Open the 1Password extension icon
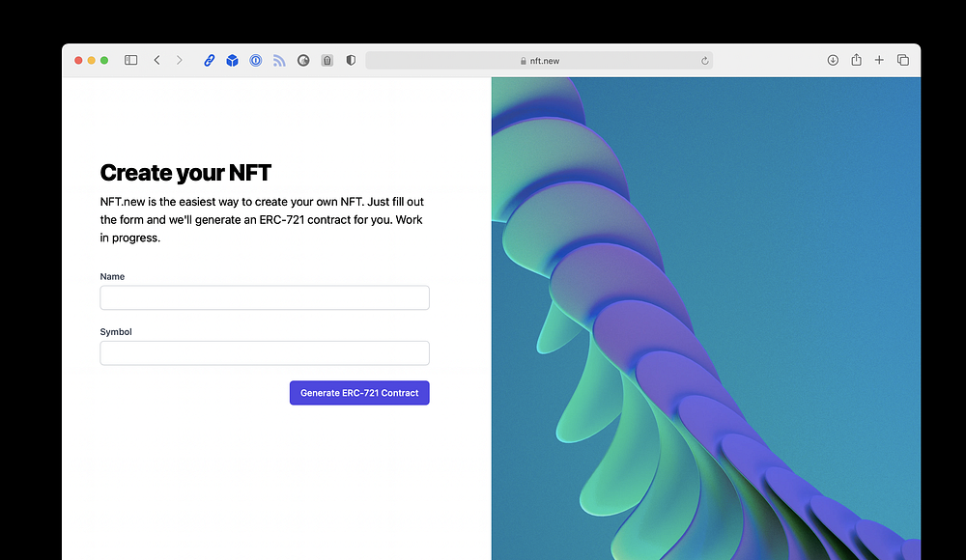 [x=256, y=61]
